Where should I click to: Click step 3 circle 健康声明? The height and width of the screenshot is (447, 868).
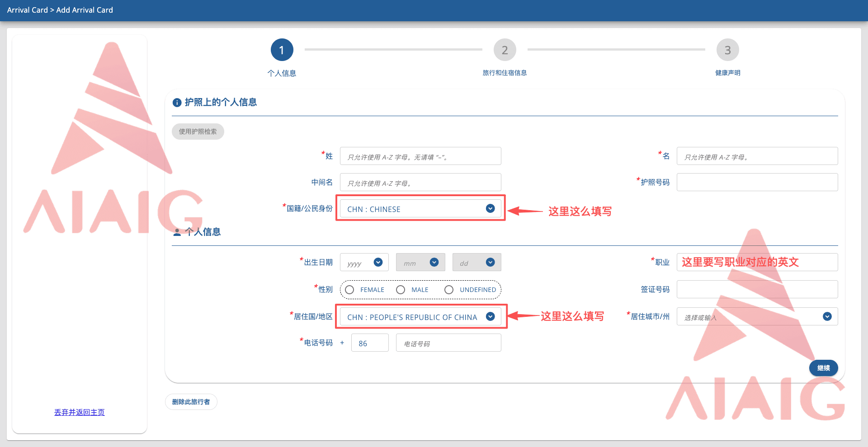click(x=727, y=50)
